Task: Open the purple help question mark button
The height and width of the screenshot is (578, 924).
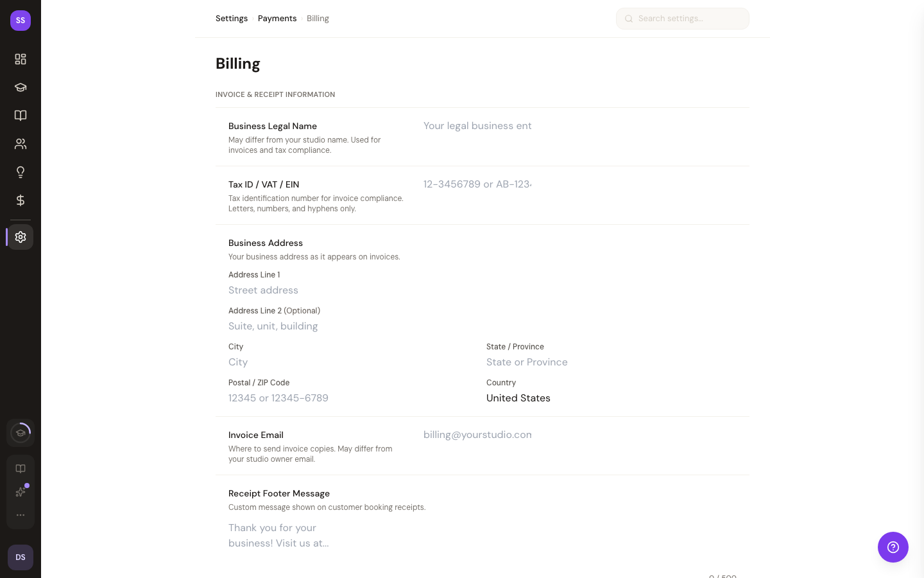Action: click(x=893, y=547)
